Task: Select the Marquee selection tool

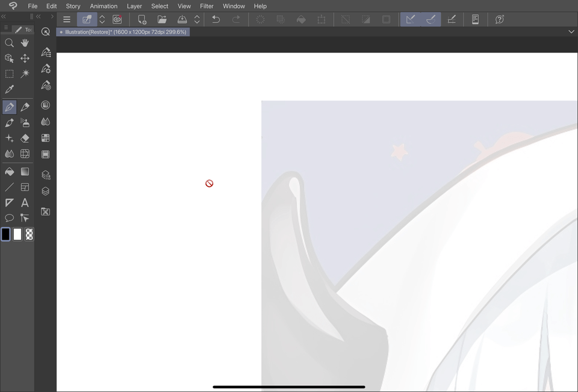Action: [x=9, y=73]
